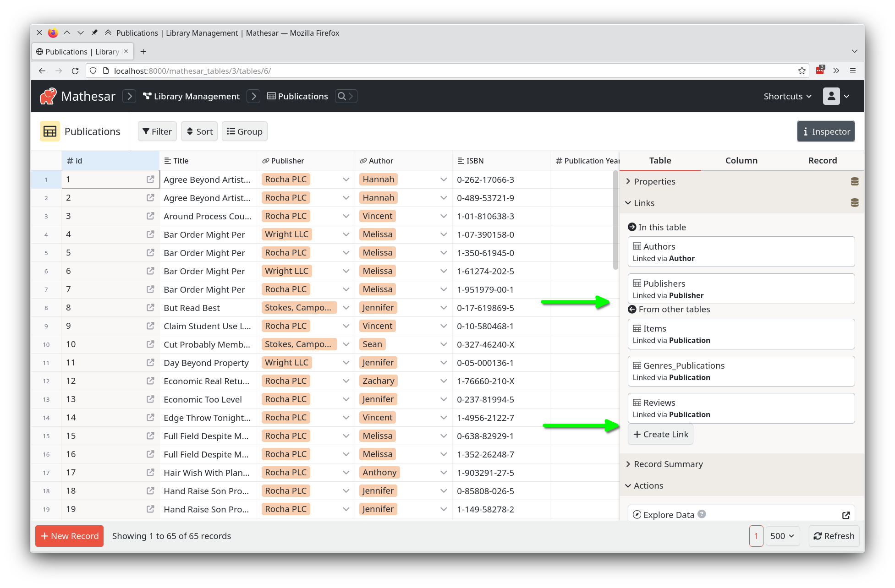Open Explore Data via its external-link icon
895x588 pixels.
click(846, 515)
